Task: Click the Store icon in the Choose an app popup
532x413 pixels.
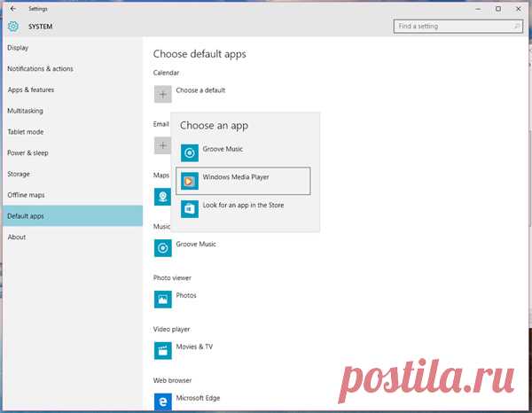Action: (190, 209)
